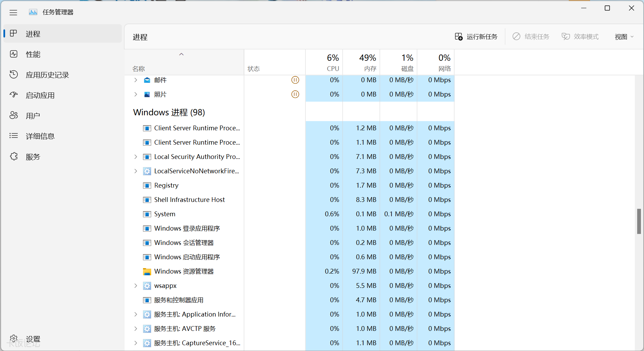This screenshot has height=351, width=644.
Task: Open 服务 services tab
Action: (63, 157)
